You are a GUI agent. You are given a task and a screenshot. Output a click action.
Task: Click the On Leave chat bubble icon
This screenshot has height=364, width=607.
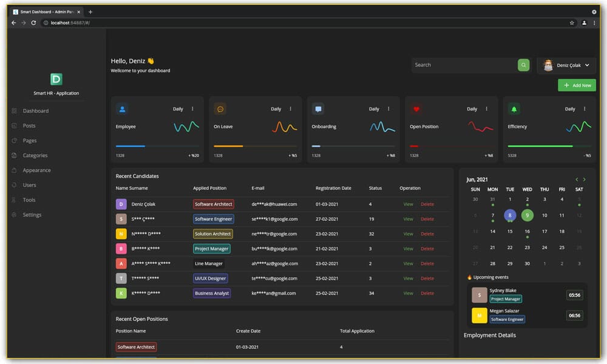point(221,109)
